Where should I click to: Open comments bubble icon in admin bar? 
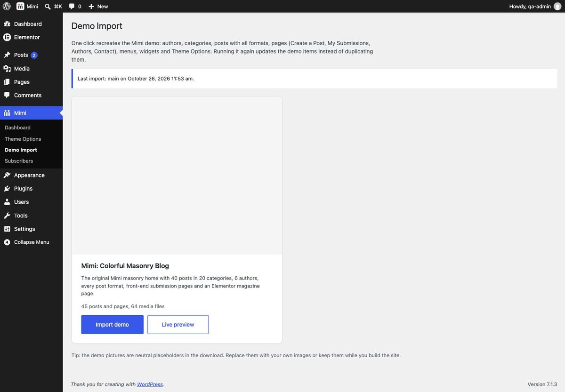pyautogui.click(x=72, y=7)
